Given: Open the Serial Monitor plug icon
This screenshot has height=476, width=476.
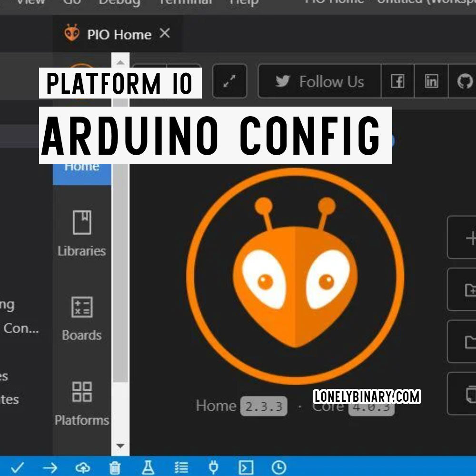Looking at the screenshot, I should pos(214,467).
